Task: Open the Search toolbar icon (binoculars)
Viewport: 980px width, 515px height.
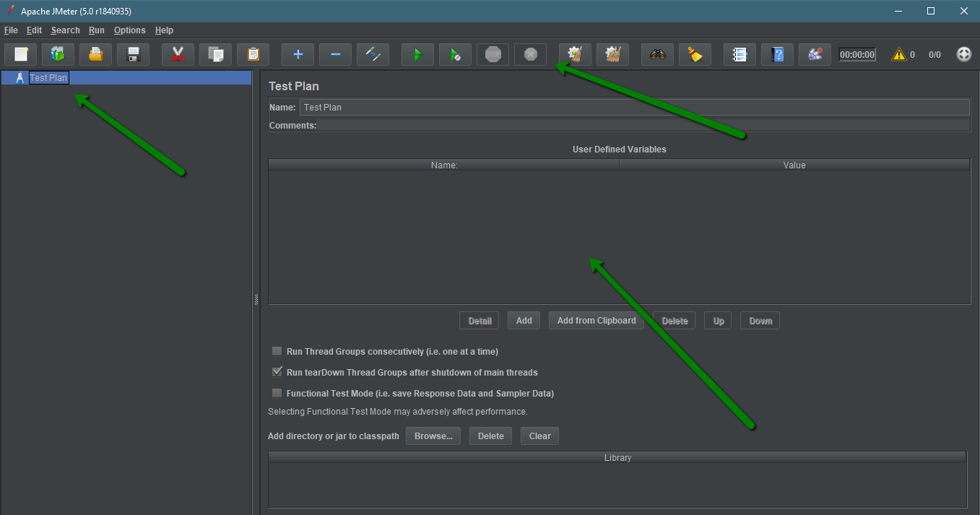Action: (657, 53)
